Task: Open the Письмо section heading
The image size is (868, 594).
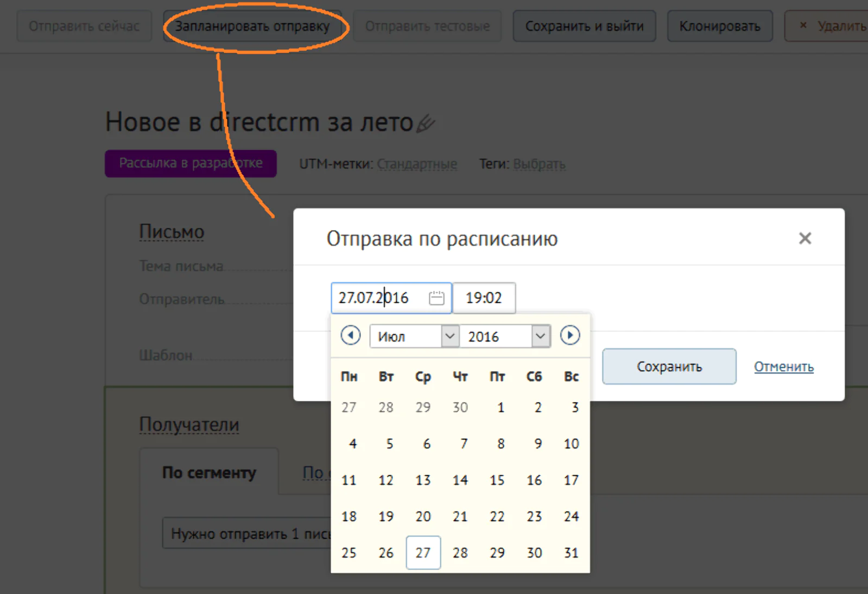Action: pyautogui.click(x=172, y=232)
